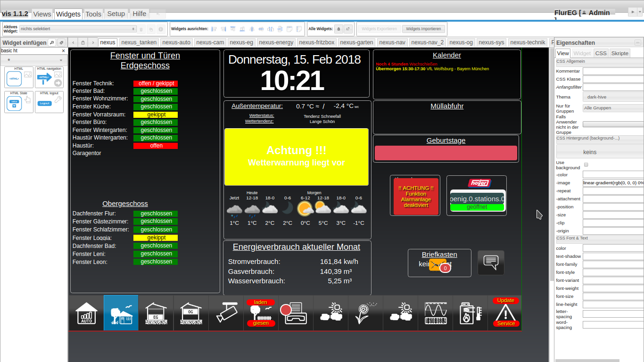Click the Fenster Vorratsraum gekippt yellow status
644x362 pixels.
click(x=156, y=115)
